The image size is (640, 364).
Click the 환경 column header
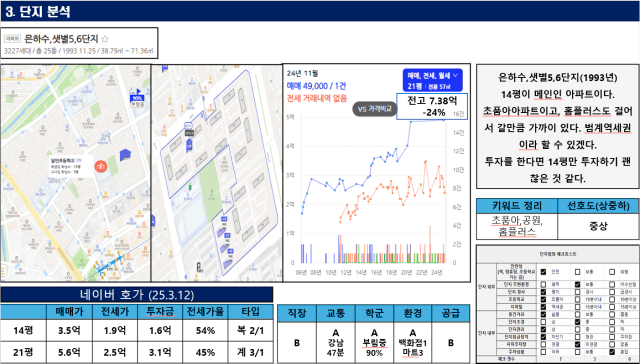[x=412, y=313]
